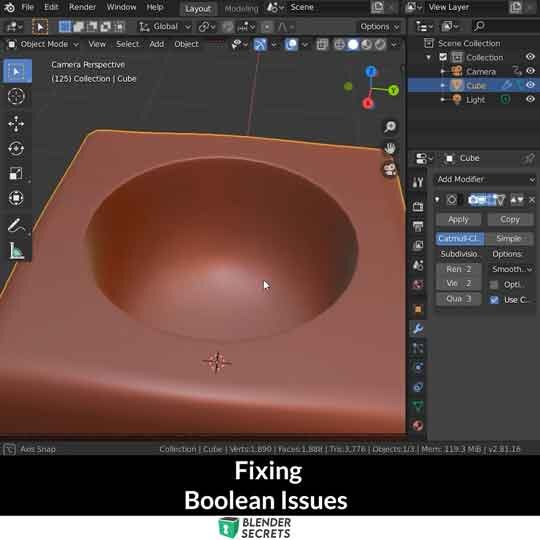Select the Select Box tool
540x540 pixels.
pyautogui.click(x=16, y=71)
